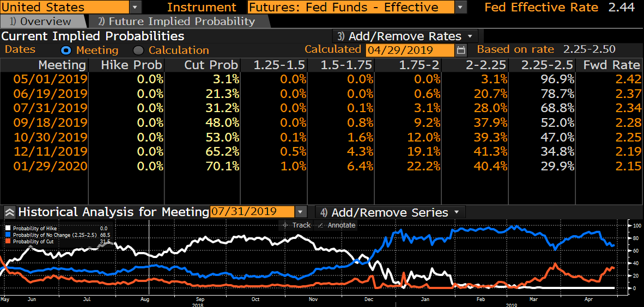Click the Add/Remove Series button

pyautogui.click(x=390, y=212)
